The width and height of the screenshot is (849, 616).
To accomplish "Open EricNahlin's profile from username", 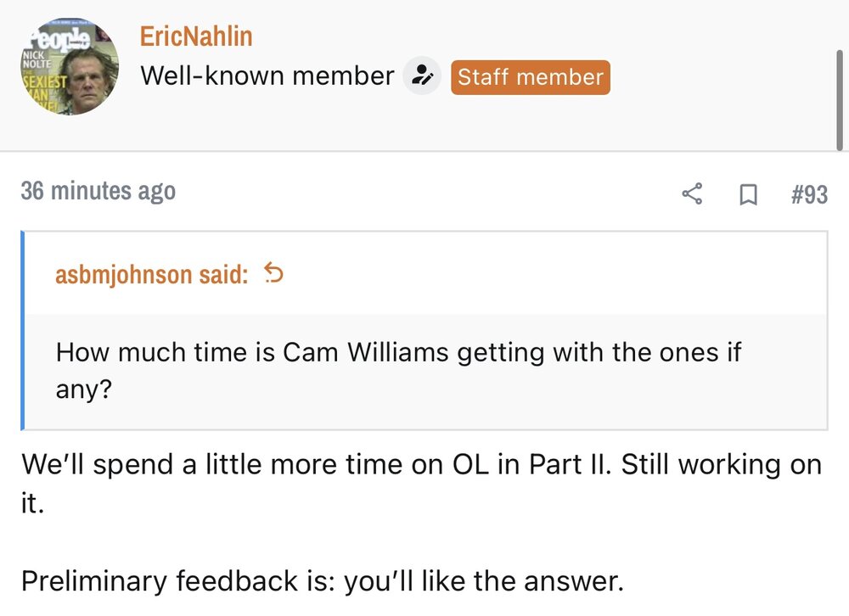I will click(x=196, y=36).
